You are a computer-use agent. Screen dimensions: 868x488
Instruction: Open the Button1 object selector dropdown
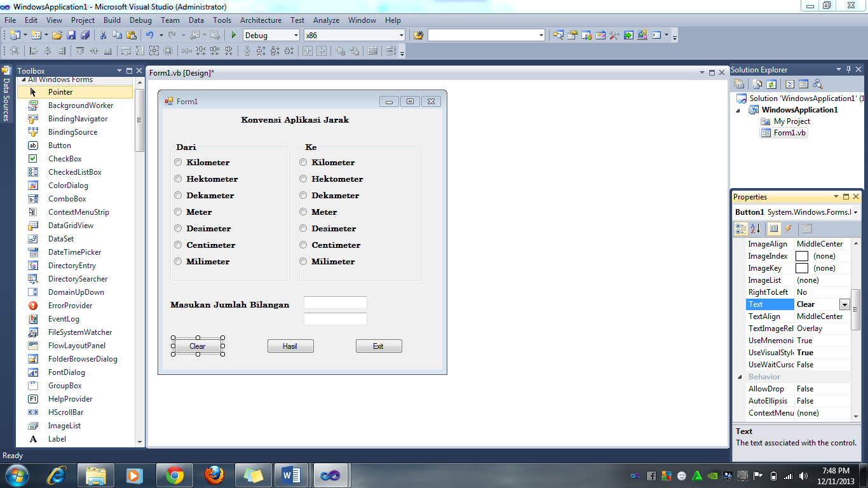[x=856, y=212]
